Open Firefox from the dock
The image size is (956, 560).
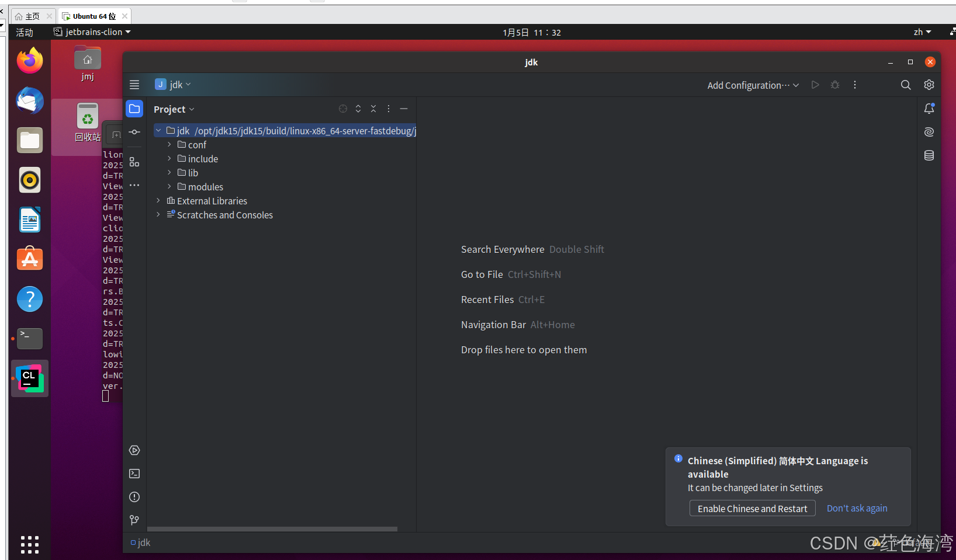tap(30, 61)
